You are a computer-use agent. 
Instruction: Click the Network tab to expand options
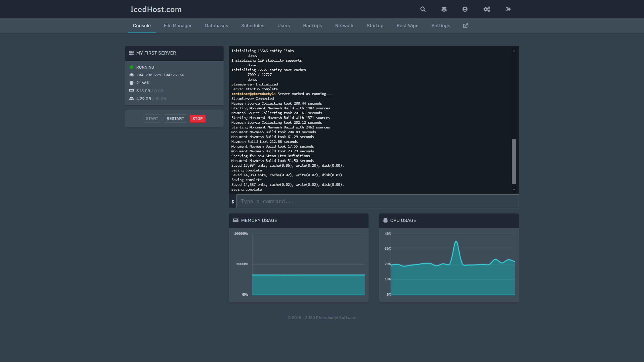(344, 25)
